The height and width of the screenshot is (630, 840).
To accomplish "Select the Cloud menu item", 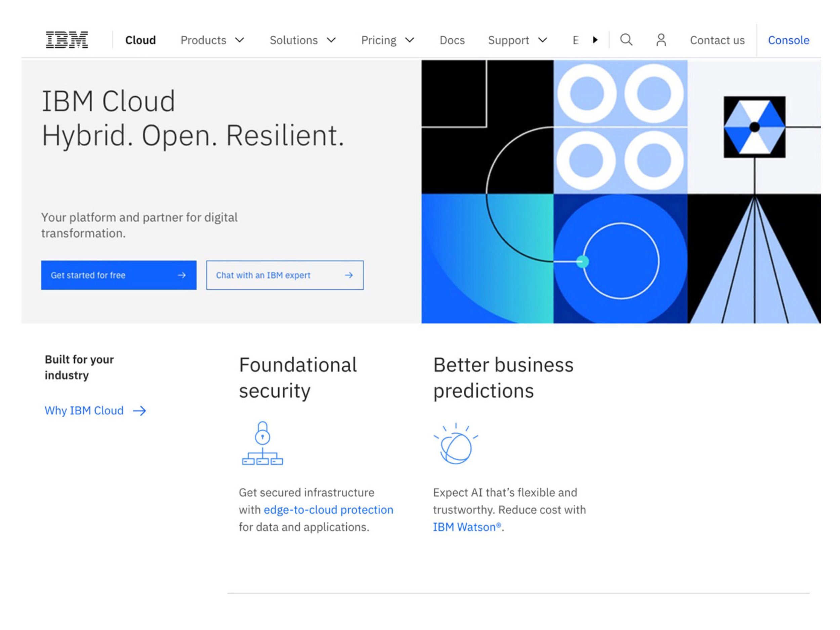I will 140,40.
